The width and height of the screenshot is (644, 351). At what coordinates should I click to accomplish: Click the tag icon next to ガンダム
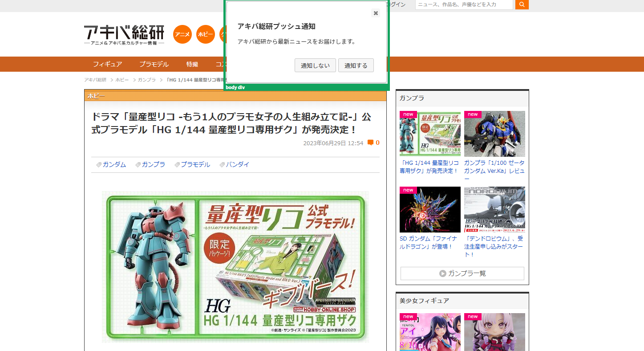coord(99,164)
